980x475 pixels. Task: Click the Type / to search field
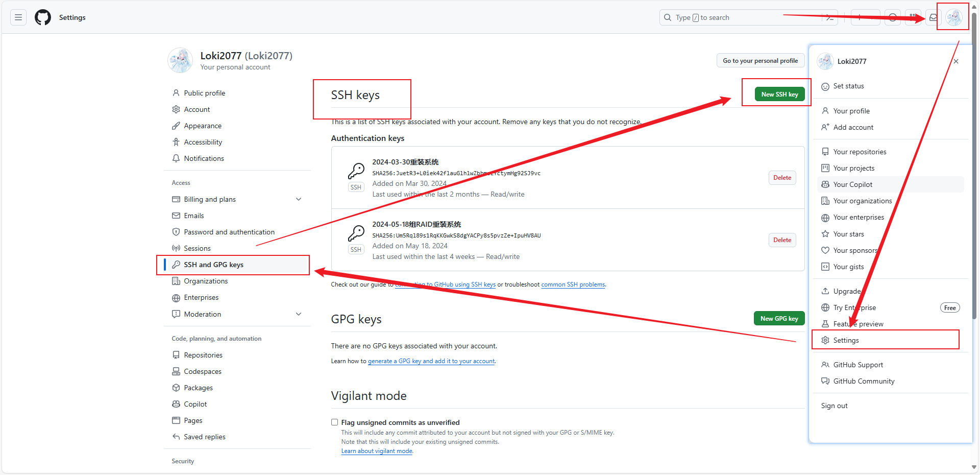[748, 17]
